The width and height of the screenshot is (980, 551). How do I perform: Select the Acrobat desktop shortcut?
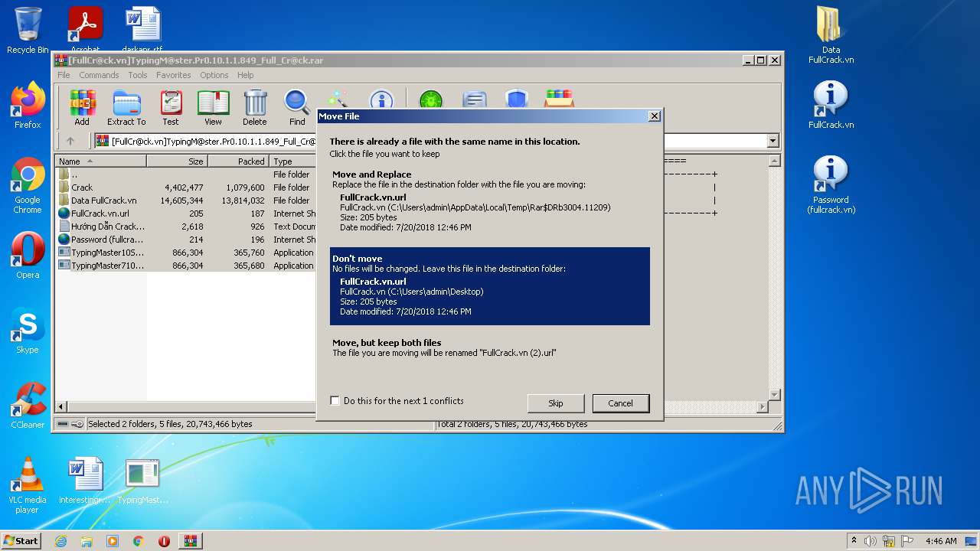click(85, 31)
